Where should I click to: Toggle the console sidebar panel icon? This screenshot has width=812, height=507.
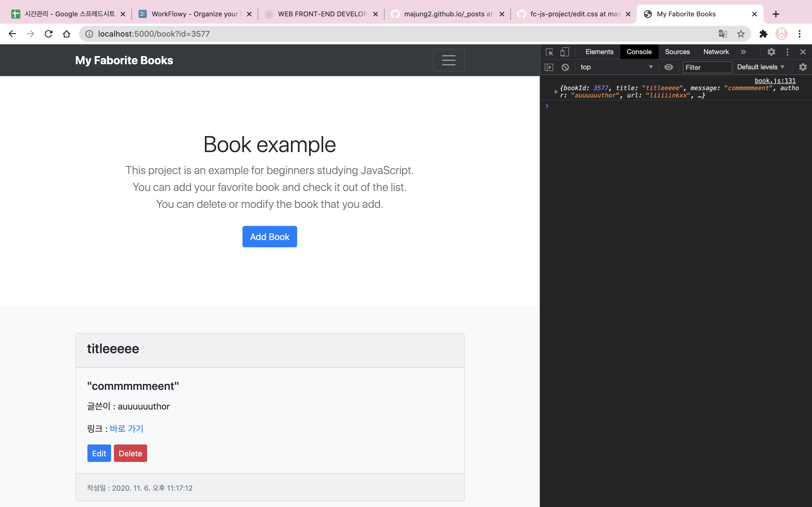(x=549, y=67)
